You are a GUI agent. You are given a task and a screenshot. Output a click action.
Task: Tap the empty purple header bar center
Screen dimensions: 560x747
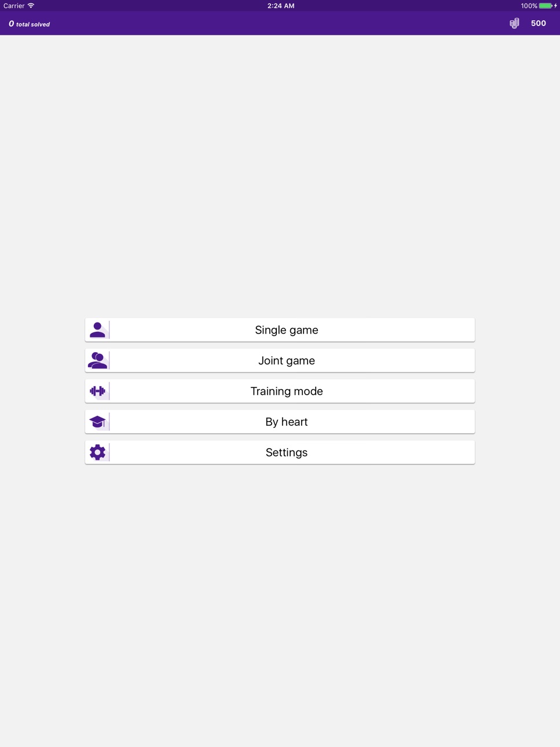[280, 23]
